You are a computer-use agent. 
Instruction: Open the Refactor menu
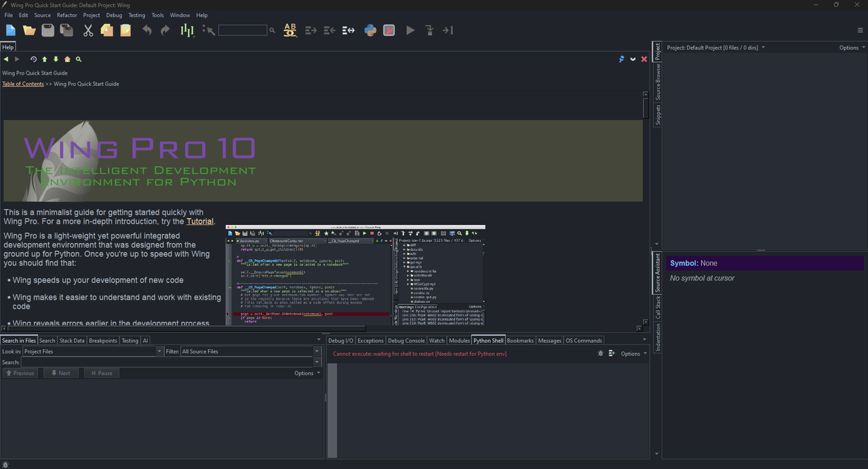pyautogui.click(x=67, y=15)
